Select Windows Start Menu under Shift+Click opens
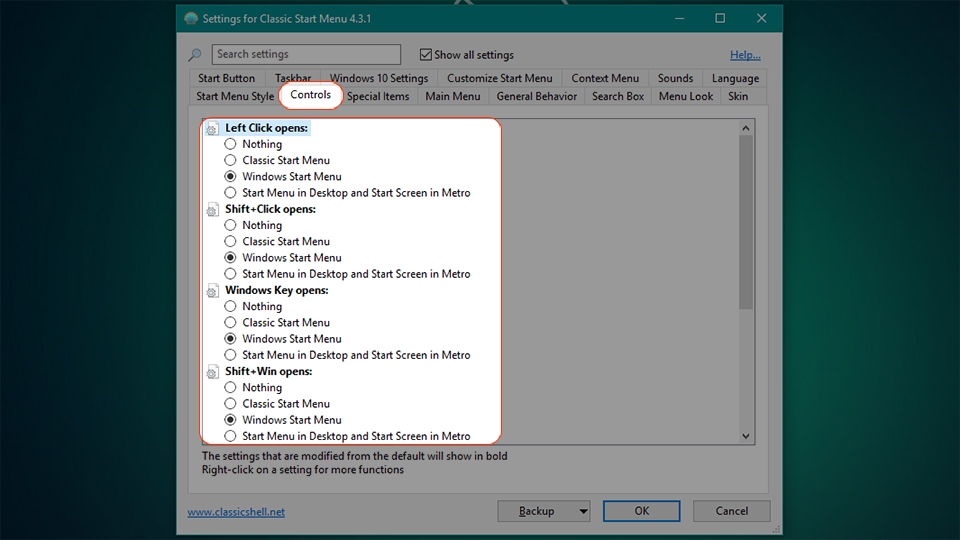This screenshot has width=960, height=540. point(230,258)
